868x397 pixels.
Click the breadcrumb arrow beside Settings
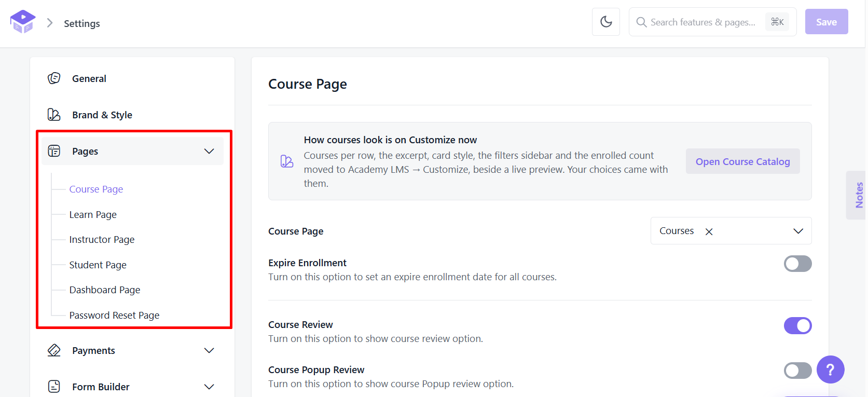[x=50, y=23]
